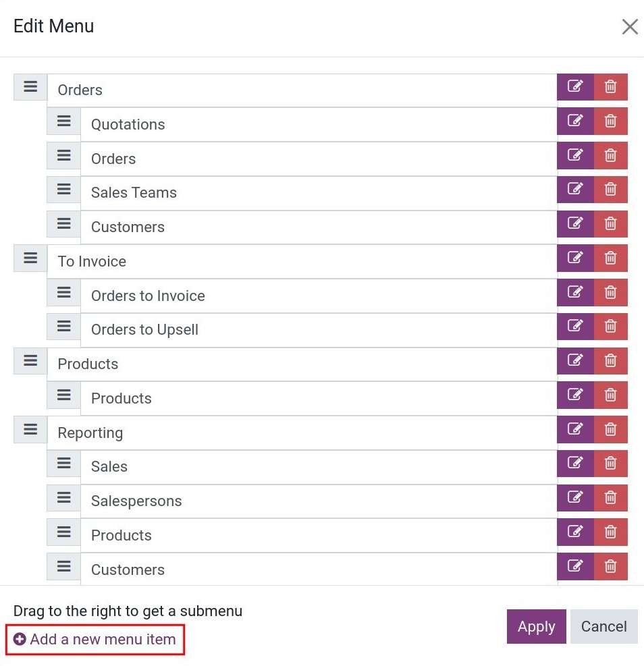Viewport: 644px width, 666px height.
Task: Click the drag handle of Reporting
Action: point(30,429)
